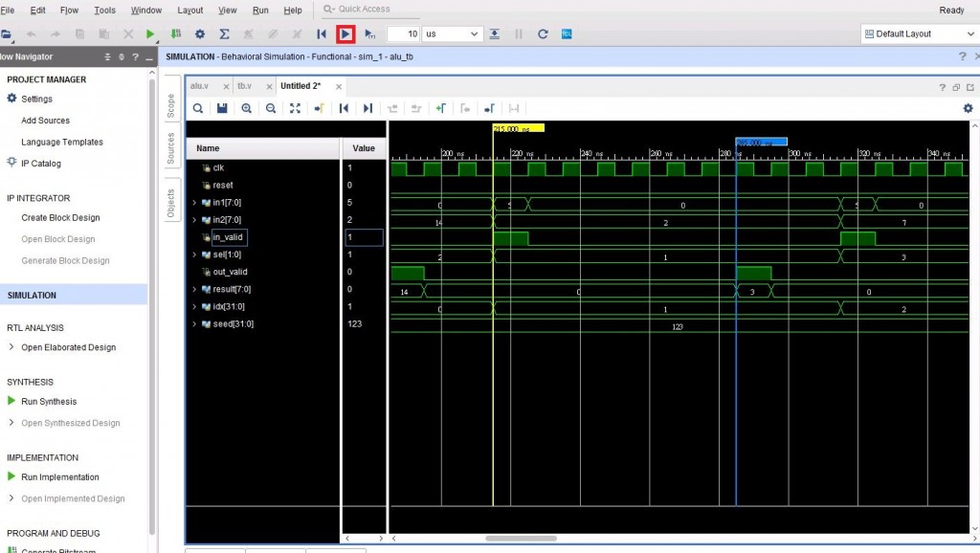This screenshot has width=980, height=553.
Task: Click the Next Marker icon
Action: [489, 108]
